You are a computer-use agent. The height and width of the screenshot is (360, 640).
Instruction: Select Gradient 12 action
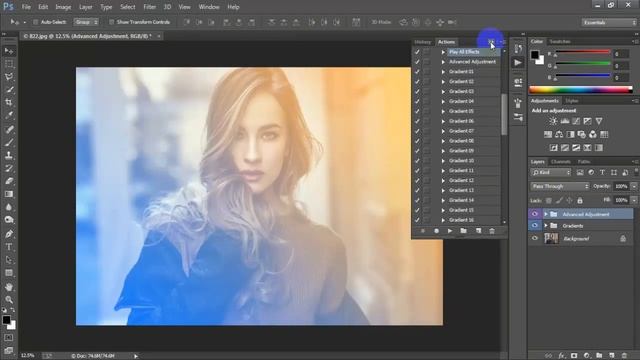pyautogui.click(x=461, y=180)
